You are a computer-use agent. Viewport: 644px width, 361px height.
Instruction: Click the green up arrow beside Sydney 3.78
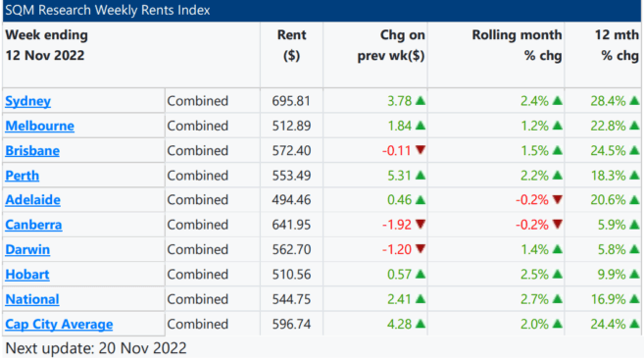(421, 101)
